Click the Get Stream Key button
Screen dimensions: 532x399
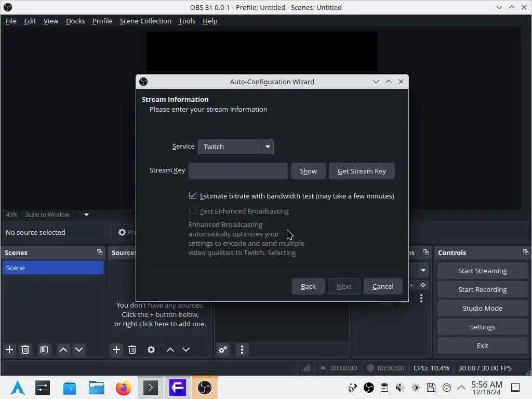click(x=362, y=171)
